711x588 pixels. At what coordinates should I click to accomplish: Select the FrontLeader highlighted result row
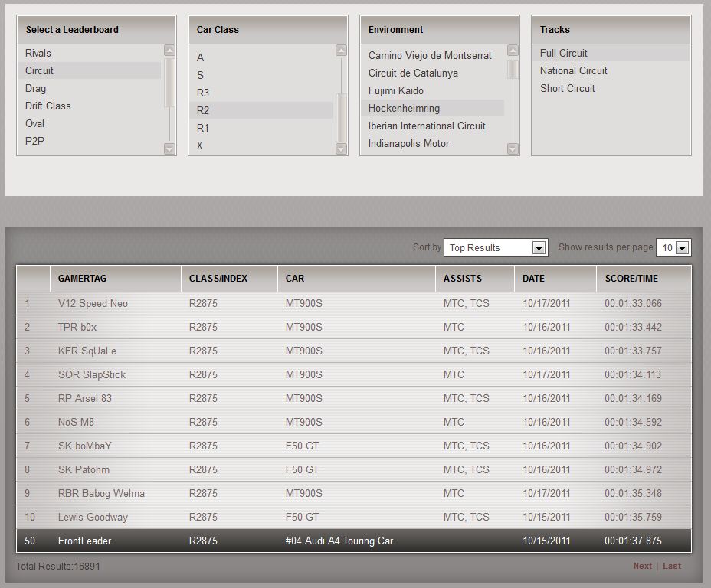point(353,541)
